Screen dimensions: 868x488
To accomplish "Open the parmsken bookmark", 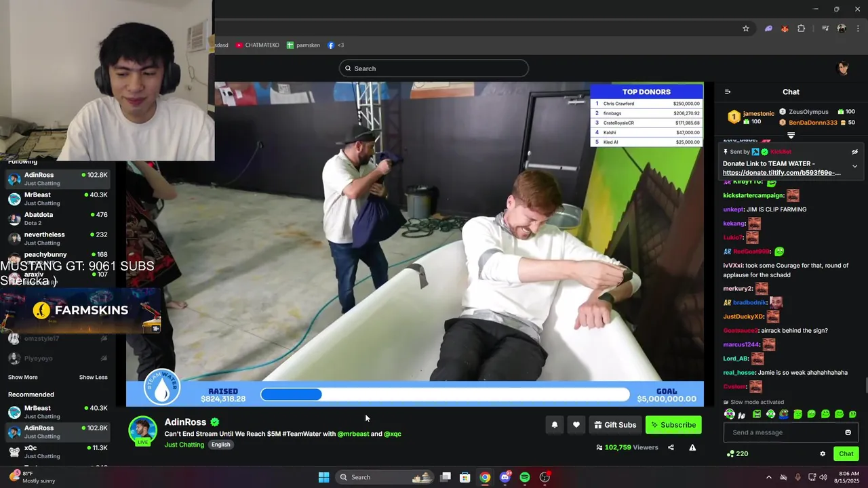I will point(303,45).
